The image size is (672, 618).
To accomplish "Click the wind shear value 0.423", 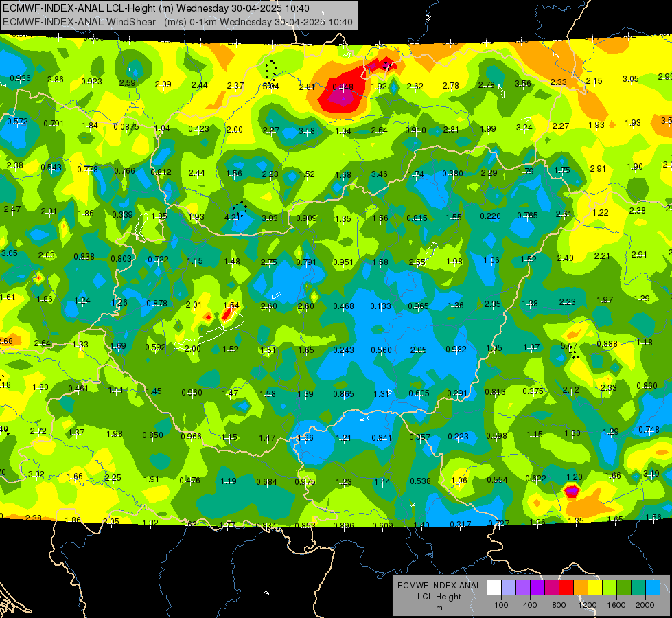I will coord(198,128).
